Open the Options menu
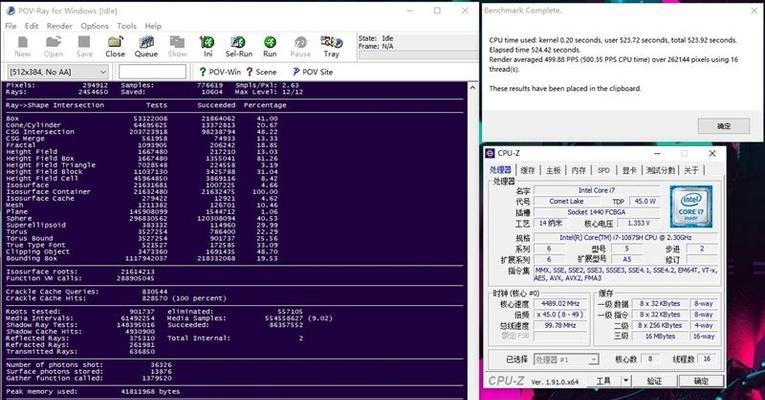765x400 pixels. tap(95, 26)
